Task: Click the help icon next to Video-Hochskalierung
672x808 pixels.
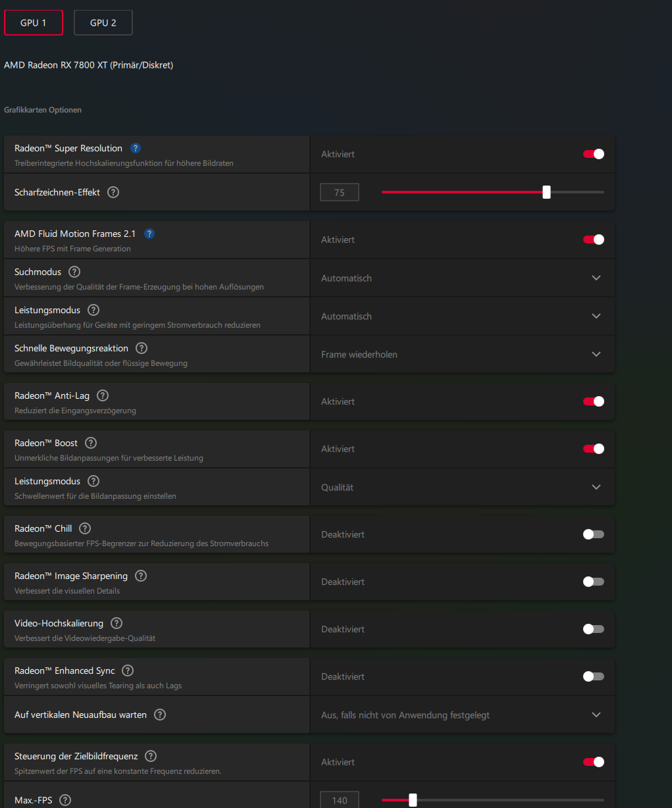Action: [116, 624]
